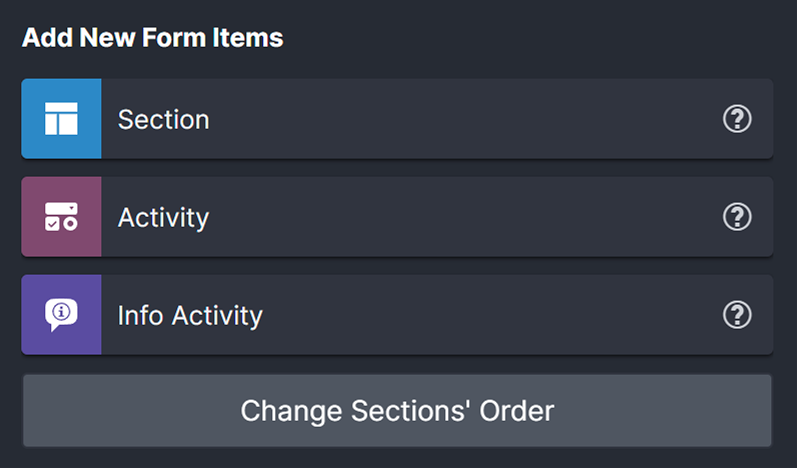Click the purple Info Activity speech-bubble icon

[61, 315]
